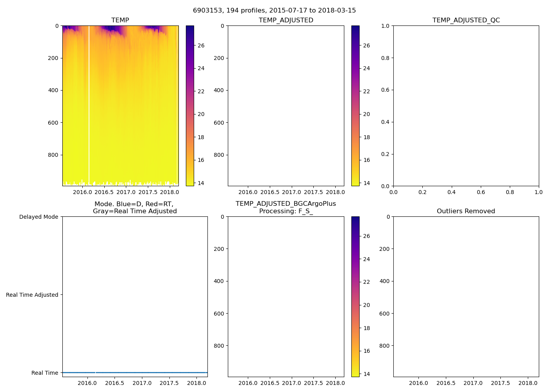
Task: Click the empty TEMP_ADJUSTED_BGCArgoPlus plot area
Action: tap(286, 296)
